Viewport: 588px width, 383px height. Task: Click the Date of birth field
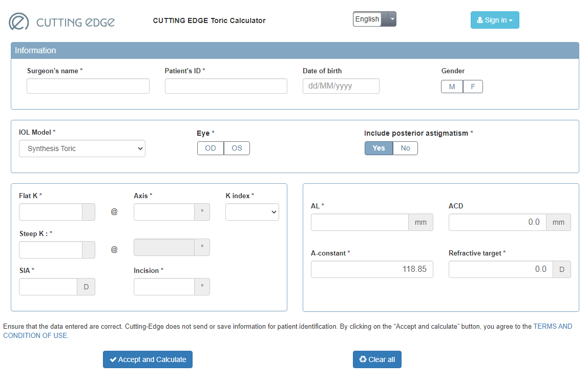pyautogui.click(x=341, y=86)
